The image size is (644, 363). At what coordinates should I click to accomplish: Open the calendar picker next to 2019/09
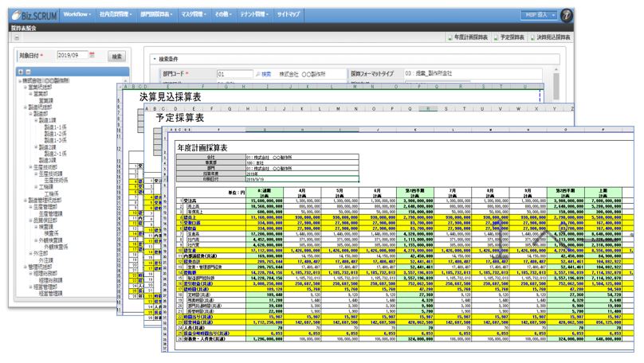point(92,55)
